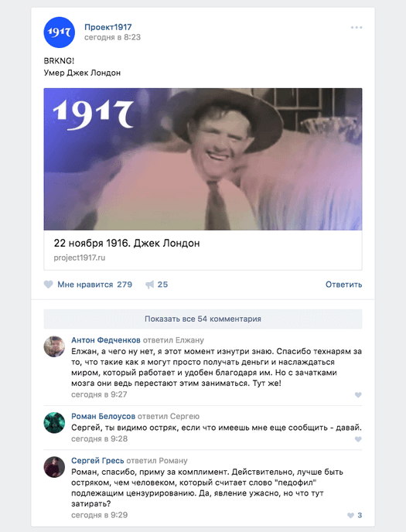Click the Проект1917 round avatar logo
406x532 pixels.
coord(59,32)
